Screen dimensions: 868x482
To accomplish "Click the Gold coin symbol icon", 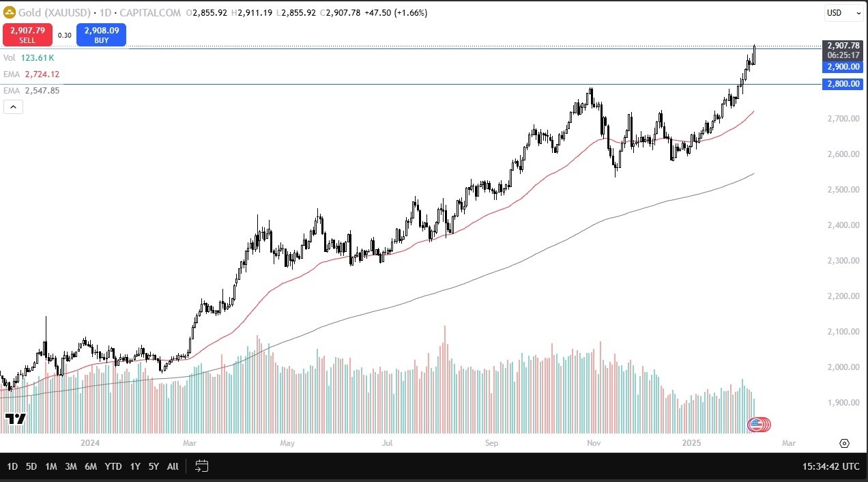I will (10, 12).
